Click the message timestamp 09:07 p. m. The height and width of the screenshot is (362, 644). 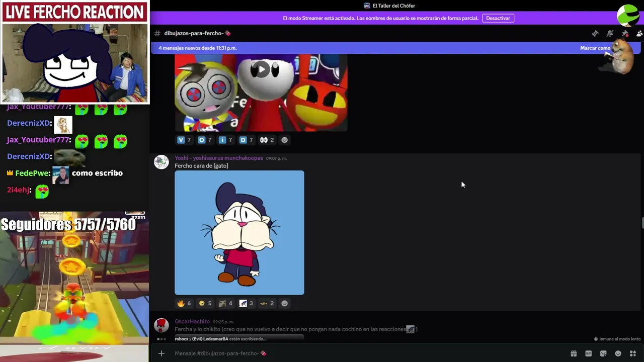[x=276, y=158]
